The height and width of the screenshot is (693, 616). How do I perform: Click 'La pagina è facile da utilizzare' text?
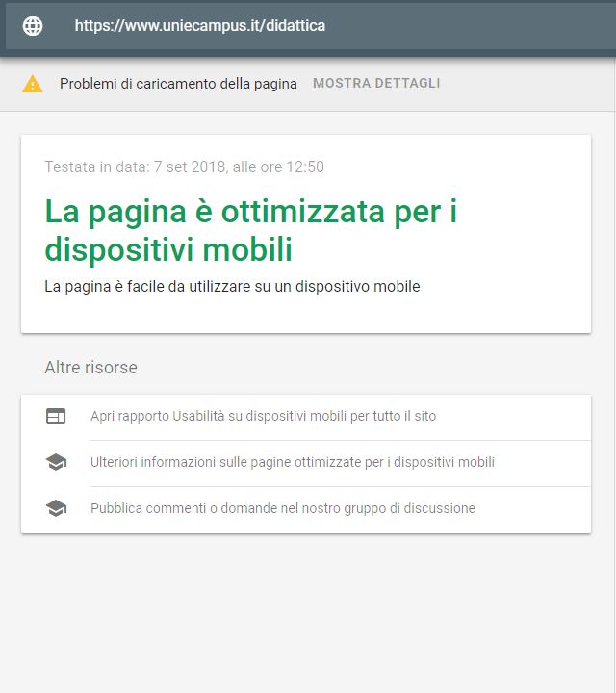coord(232,287)
